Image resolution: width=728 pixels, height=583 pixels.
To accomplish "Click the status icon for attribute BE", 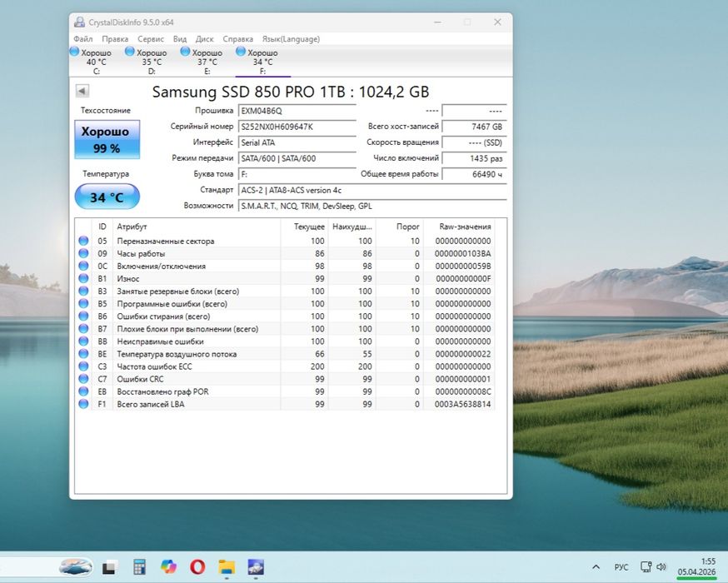I will pyautogui.click(x=83, y=354).
